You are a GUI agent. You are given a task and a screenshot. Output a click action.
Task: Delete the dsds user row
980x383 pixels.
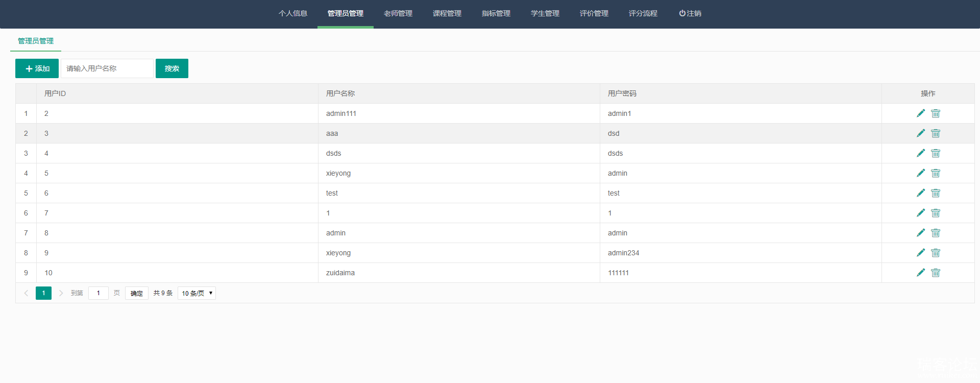click(x=936, y=153)
